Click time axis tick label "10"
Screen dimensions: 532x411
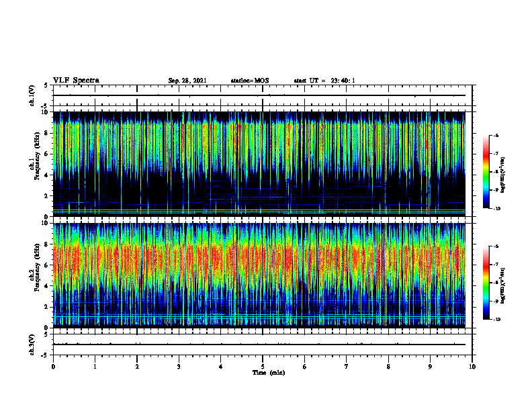tap(472, 367)
